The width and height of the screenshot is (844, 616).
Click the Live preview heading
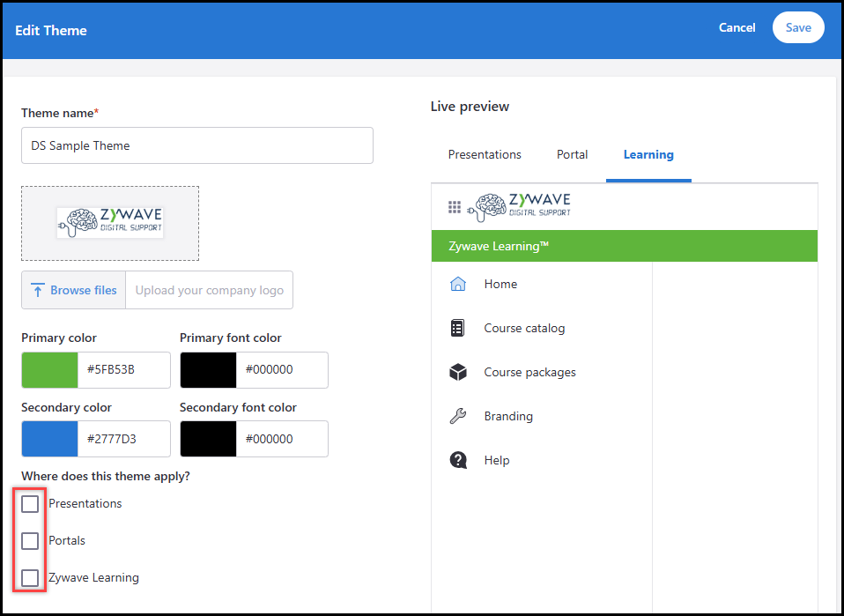(470, 106)
